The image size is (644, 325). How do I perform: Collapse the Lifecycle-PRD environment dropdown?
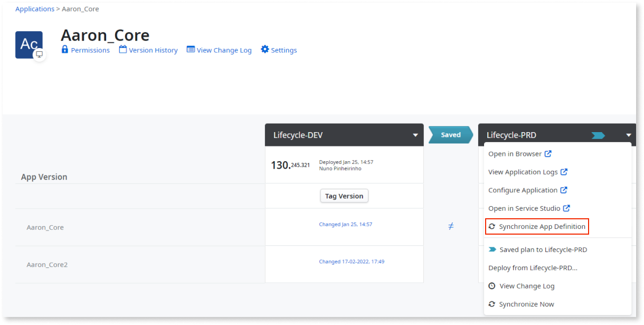pyautogui.click(x=628, y=135)
